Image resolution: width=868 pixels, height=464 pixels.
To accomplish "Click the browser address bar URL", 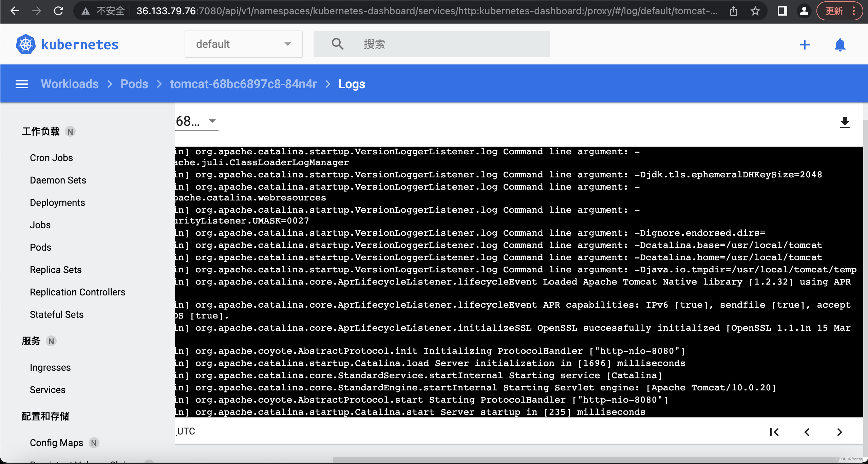I will click(427, 11).
